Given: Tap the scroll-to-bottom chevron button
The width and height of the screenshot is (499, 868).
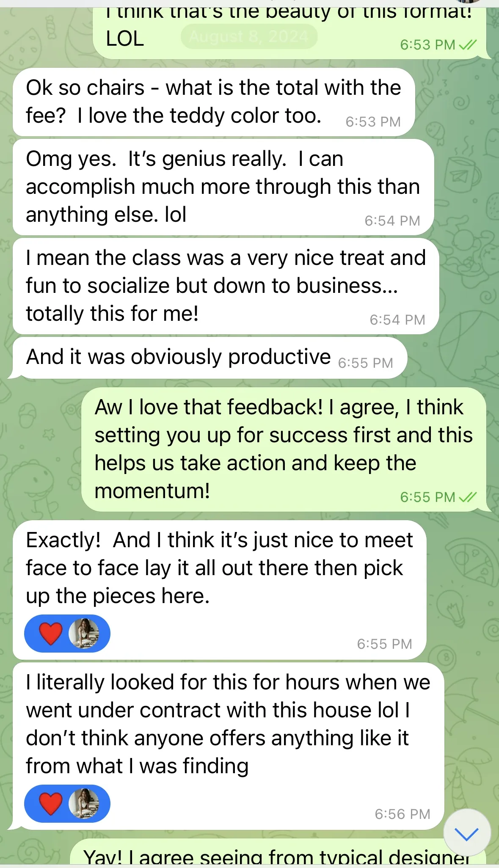Looking at the screenshot, I should click(467, 832).
